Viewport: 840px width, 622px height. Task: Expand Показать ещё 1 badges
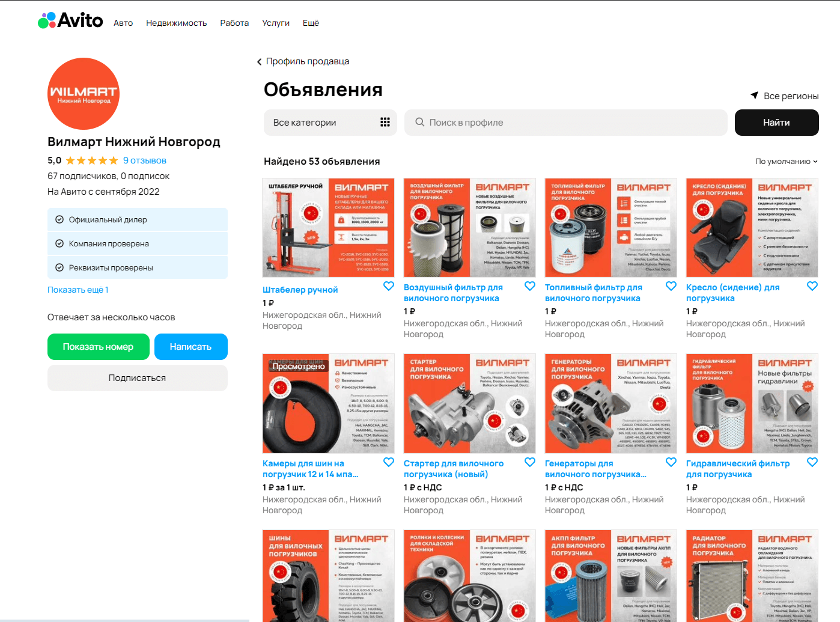tap(78, 290)
